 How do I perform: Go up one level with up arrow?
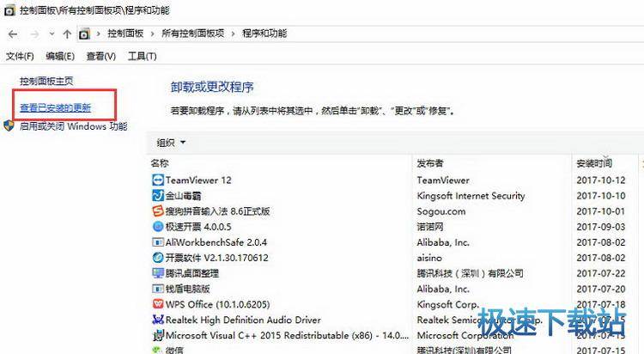click(67, 34)
